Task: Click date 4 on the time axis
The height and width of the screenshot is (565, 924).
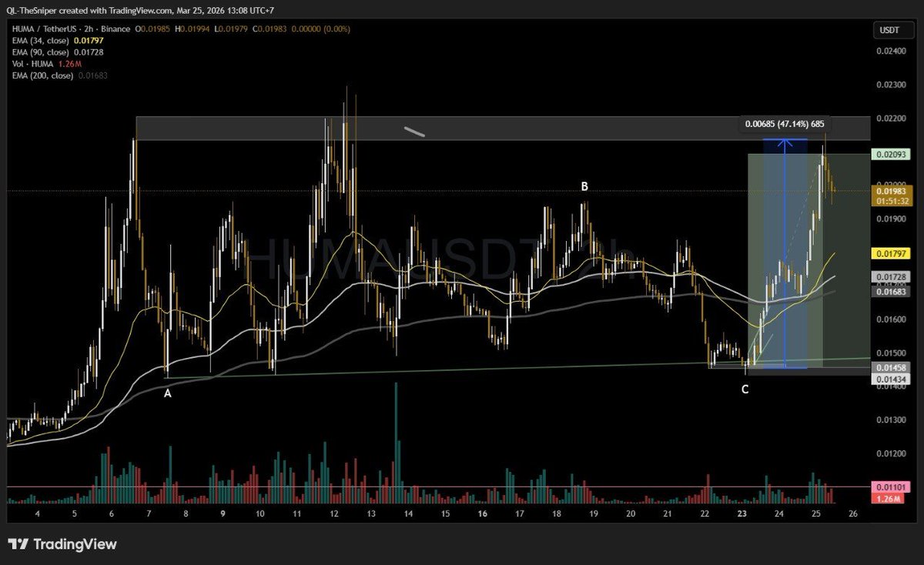Action: (37, 513)
